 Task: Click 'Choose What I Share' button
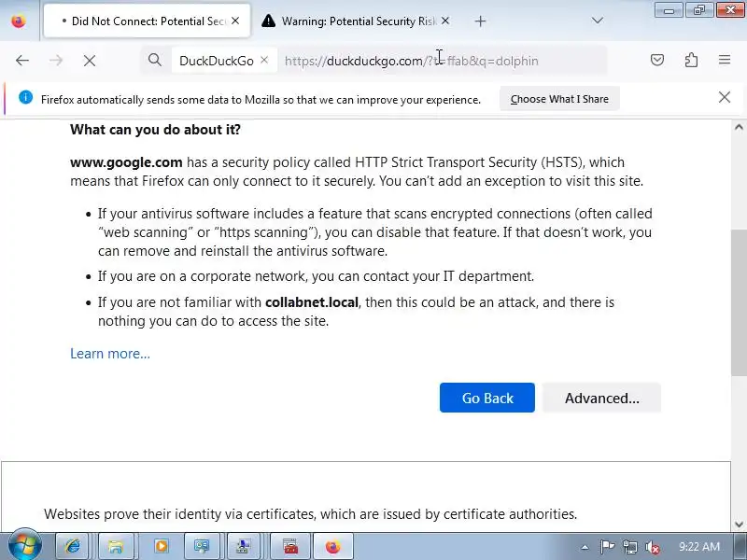click(559, 99)
